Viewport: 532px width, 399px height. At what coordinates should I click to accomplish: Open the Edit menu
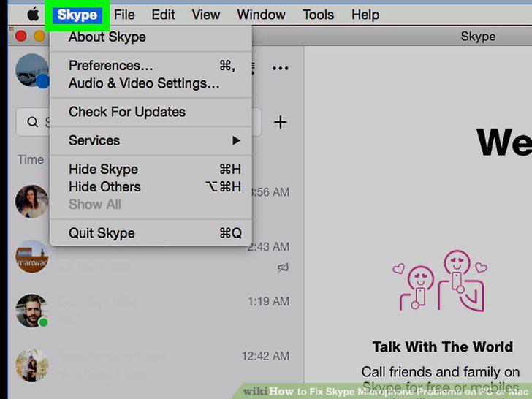pyautogui.click(x=163, y=15)
